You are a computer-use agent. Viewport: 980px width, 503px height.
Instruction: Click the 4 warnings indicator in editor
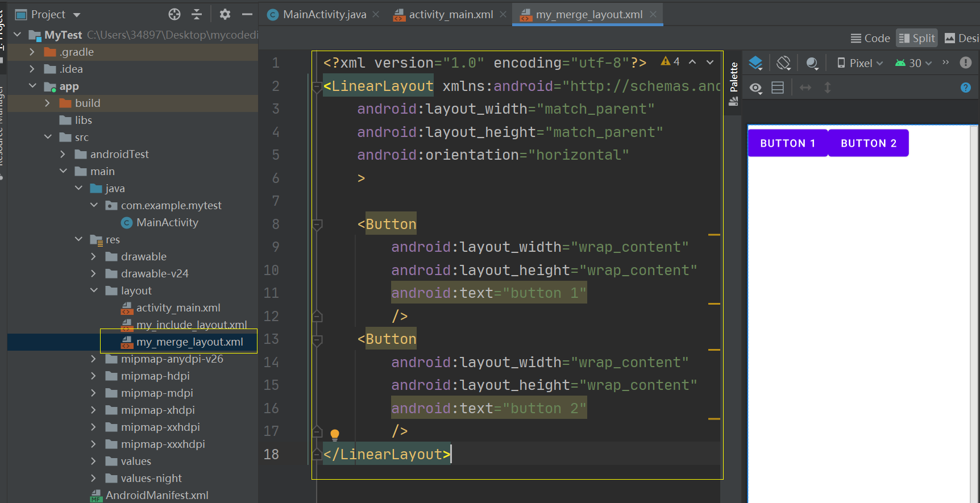(x=670, y=61)
